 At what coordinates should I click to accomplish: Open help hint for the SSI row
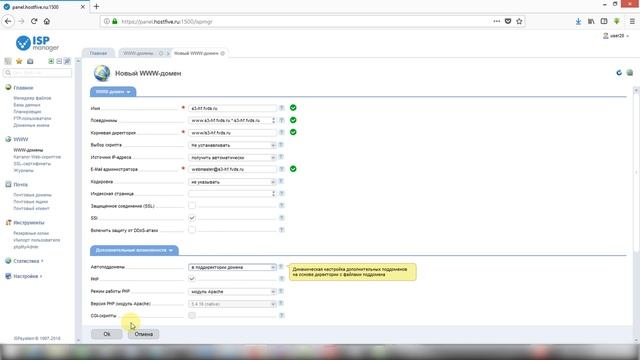281,218
